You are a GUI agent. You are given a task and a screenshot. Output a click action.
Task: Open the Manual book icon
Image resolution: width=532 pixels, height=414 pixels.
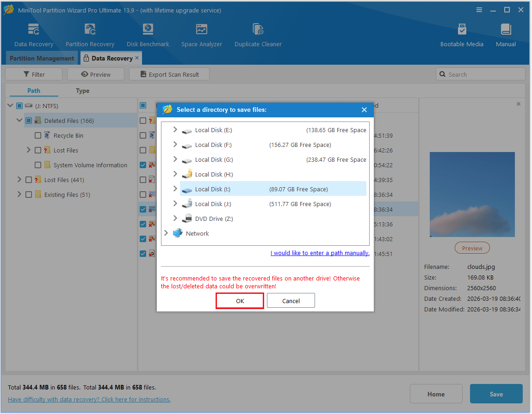click(x=506, y=30)
